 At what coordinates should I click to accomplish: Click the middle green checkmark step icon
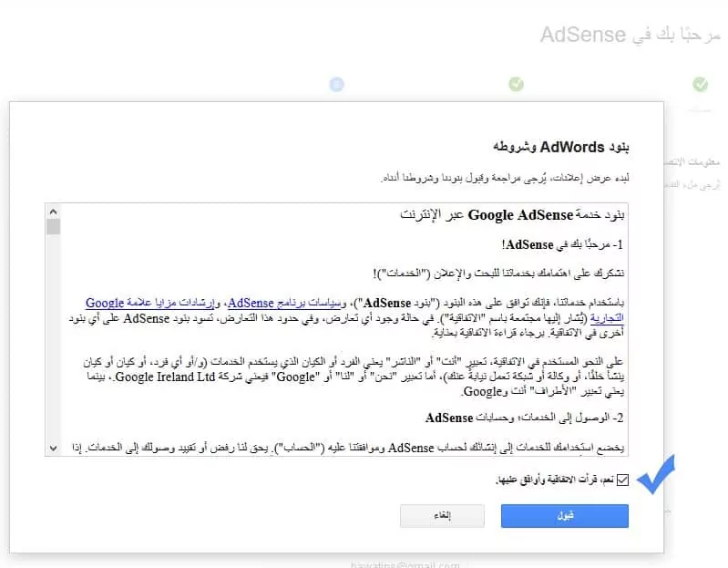[x=517, y=84]
